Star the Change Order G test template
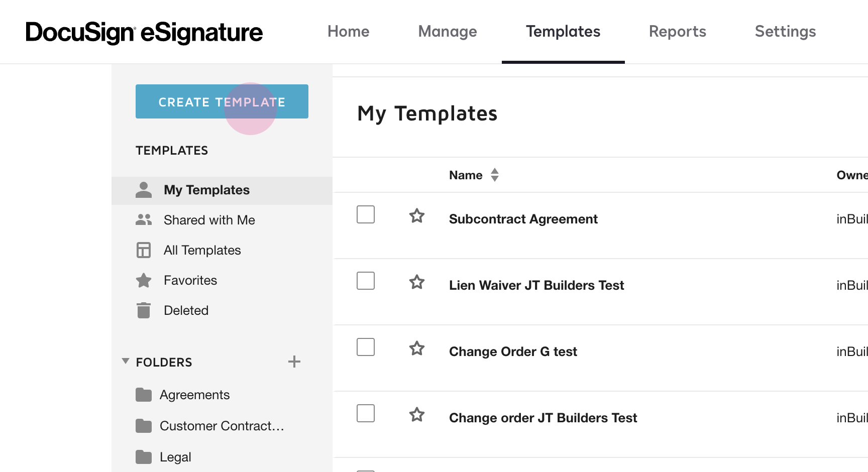This screenshot has width=868, height=472. point(417,348)
